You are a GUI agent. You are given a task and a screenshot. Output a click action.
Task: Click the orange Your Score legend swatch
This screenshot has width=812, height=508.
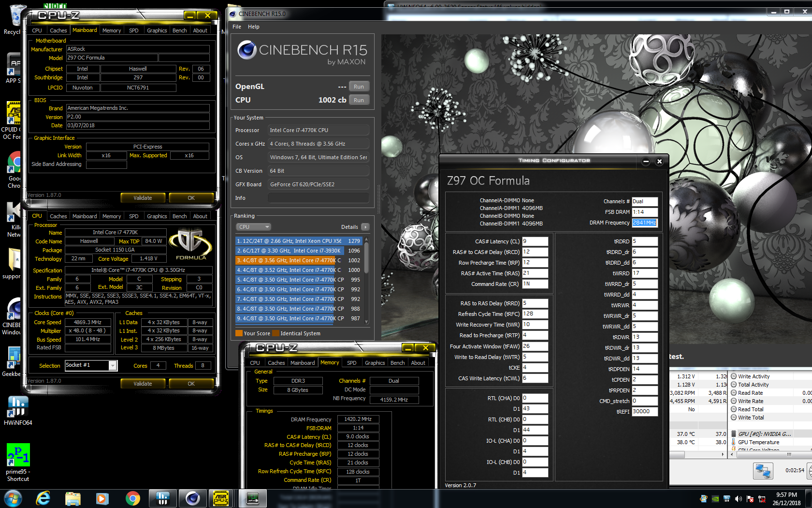click(239, 333)
